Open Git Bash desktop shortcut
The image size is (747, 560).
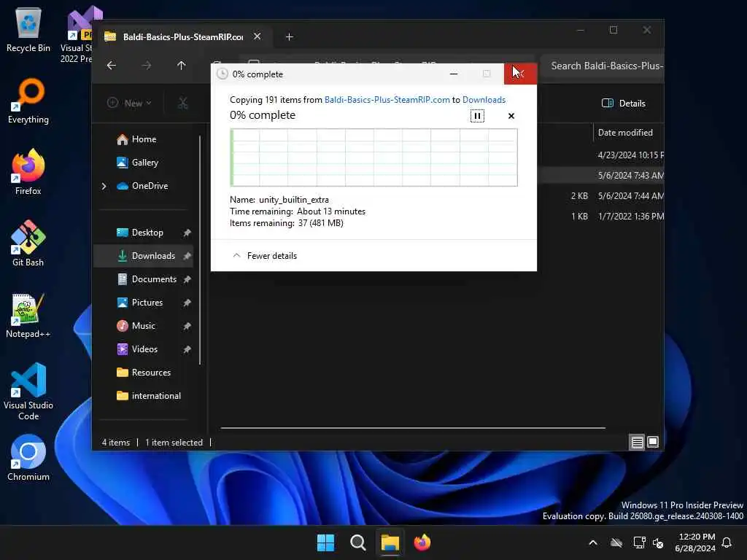tap(28, 244)
